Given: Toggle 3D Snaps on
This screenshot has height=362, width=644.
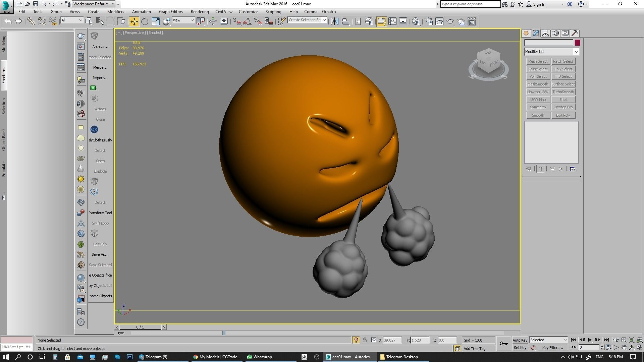Looking at the screenshot, I should pyautogui.click(x=236, y=21).
